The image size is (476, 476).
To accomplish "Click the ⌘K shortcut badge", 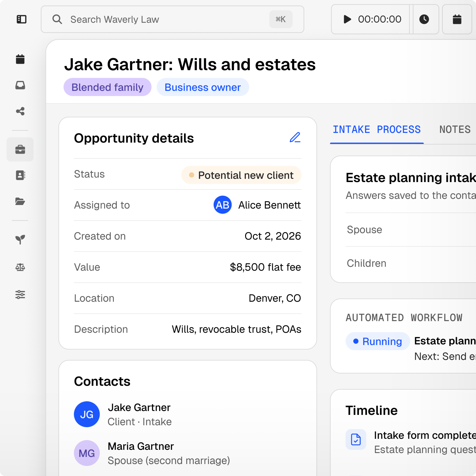I will click(x=281, y=19).
